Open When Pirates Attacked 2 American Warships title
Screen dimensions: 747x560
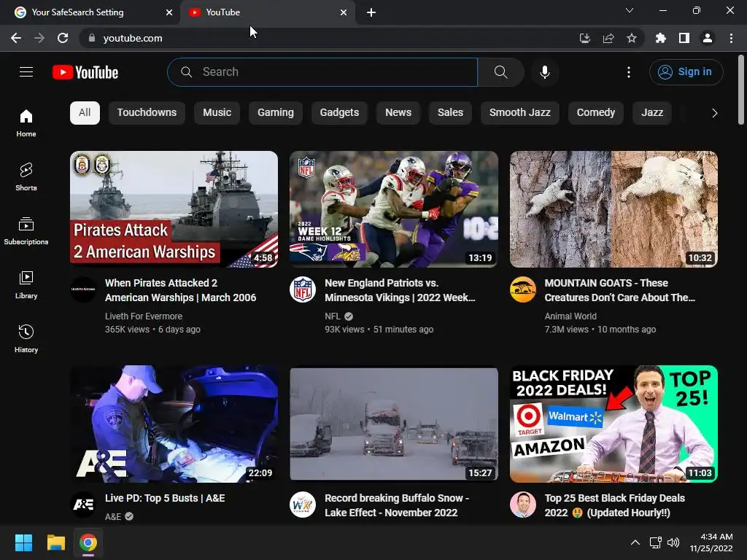click(x=181, y=290)
